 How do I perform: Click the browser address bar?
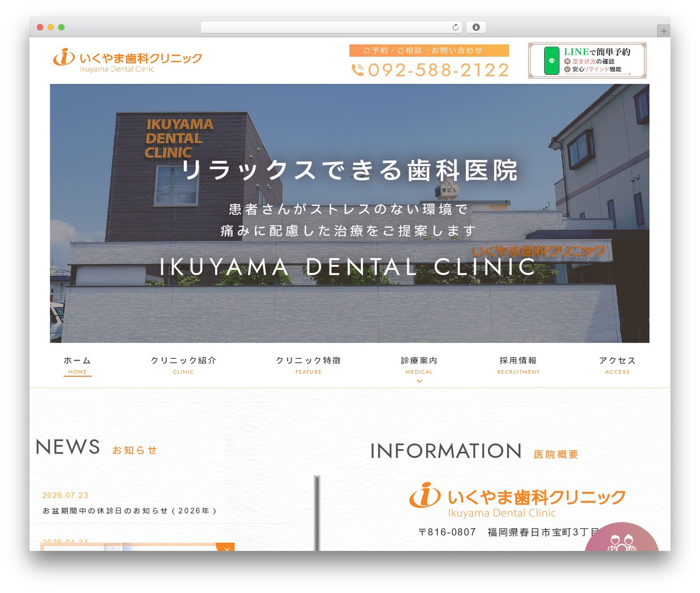click(x=331, y=27)
